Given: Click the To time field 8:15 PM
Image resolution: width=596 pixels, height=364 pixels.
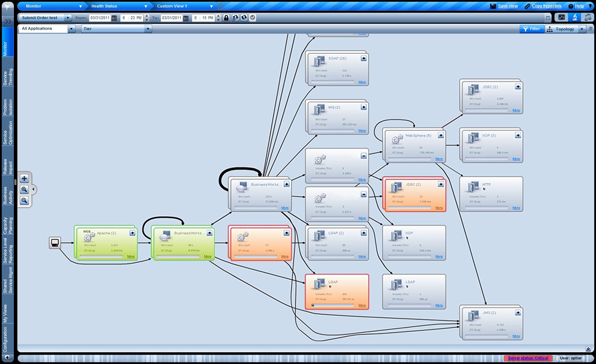Looking at the screenshot, I should point(203,18).
